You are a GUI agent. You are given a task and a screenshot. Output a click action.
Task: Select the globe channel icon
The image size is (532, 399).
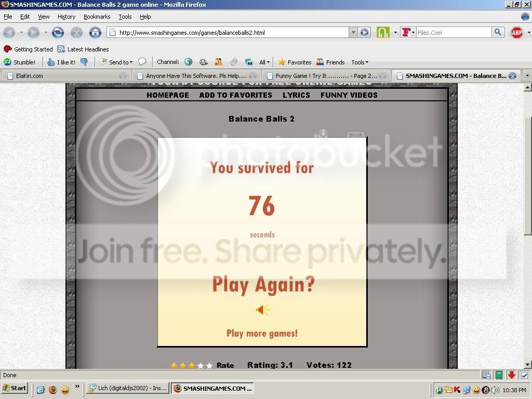[x=188, y=62]
